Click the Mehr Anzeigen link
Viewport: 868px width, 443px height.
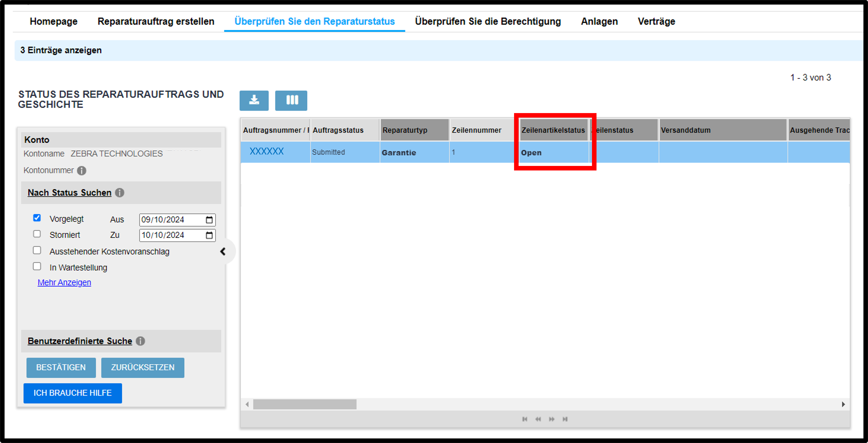click(64, 282)
